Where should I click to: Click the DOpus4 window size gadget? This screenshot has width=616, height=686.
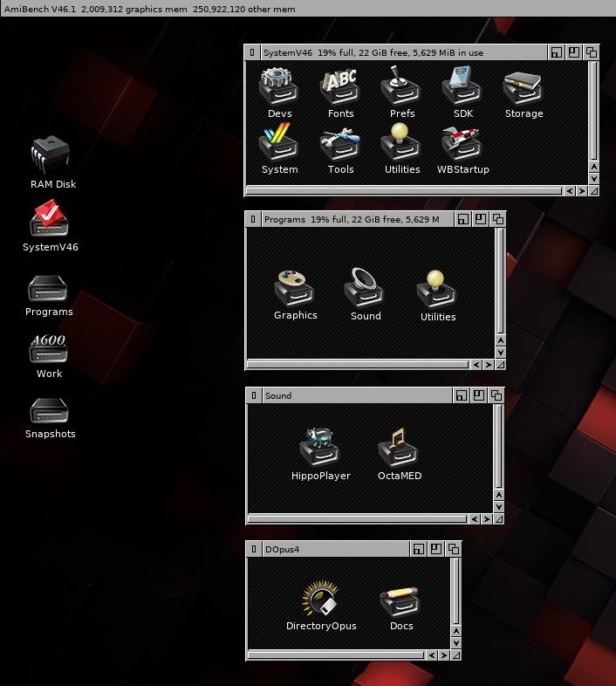point(455,655)
